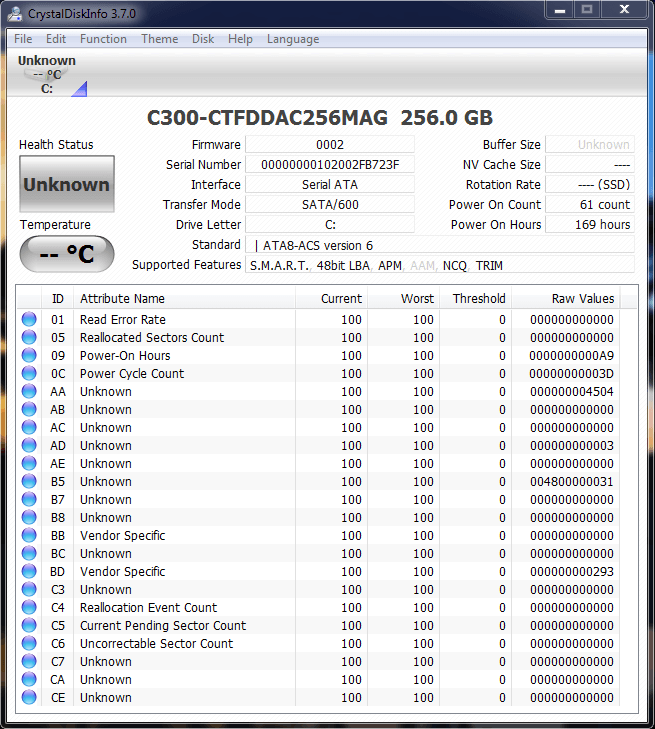Click the Vendor Specific name in row BB
The image size is (655, 729).
pos(122,536)
